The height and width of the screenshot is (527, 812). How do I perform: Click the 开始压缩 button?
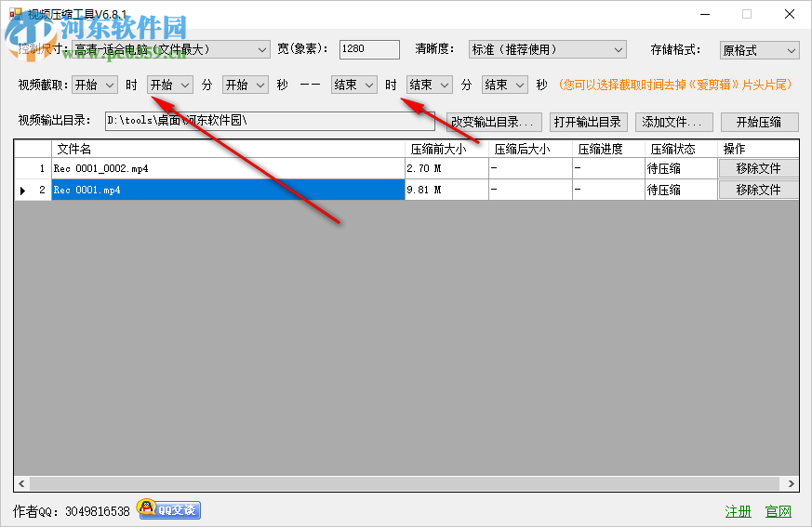[759, 122]
